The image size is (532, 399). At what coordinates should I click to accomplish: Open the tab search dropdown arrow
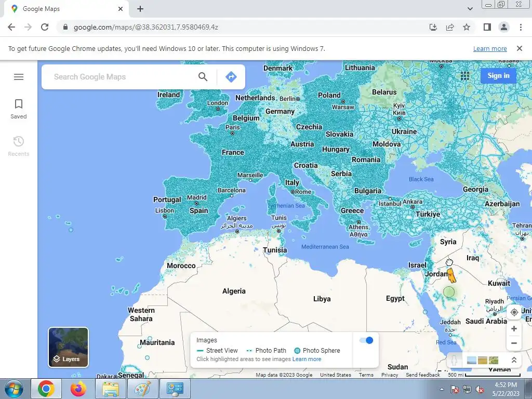(x=470, y=9)
